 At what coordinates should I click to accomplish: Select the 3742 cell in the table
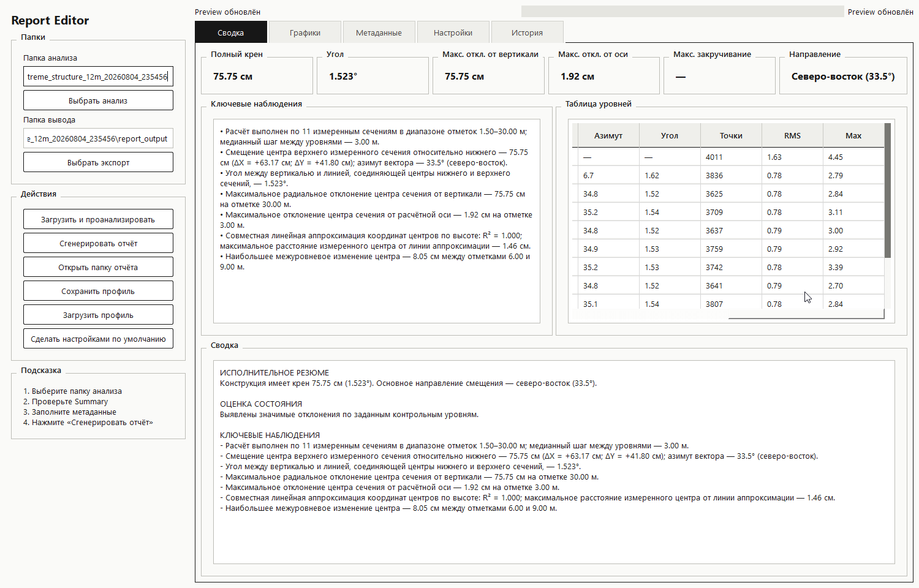[731, 267]
